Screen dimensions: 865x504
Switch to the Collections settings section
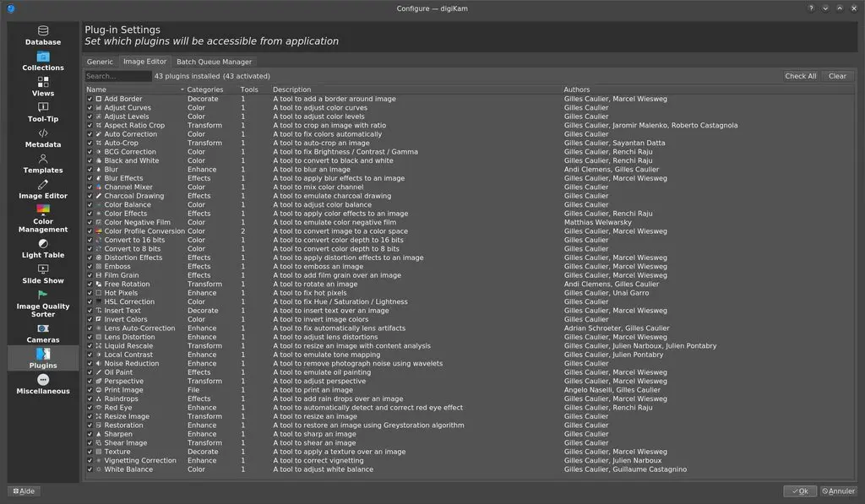(x=41, y=62)
